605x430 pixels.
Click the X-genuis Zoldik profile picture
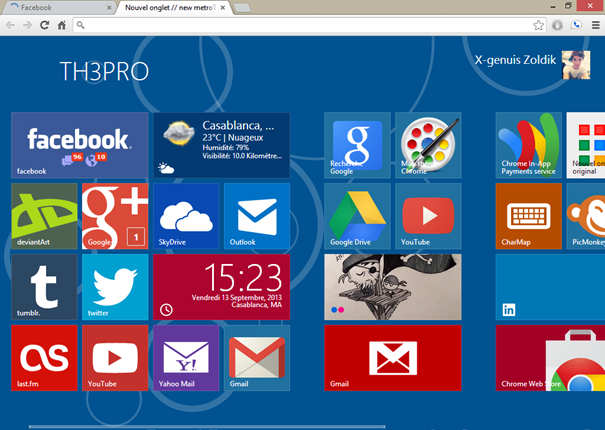tap(575, 65)
